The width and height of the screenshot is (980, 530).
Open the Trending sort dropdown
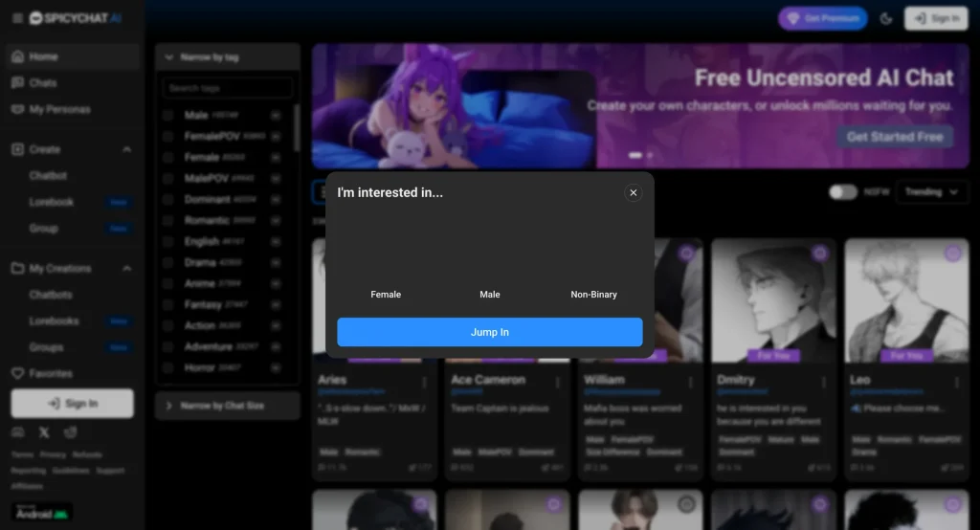(932, 192)
